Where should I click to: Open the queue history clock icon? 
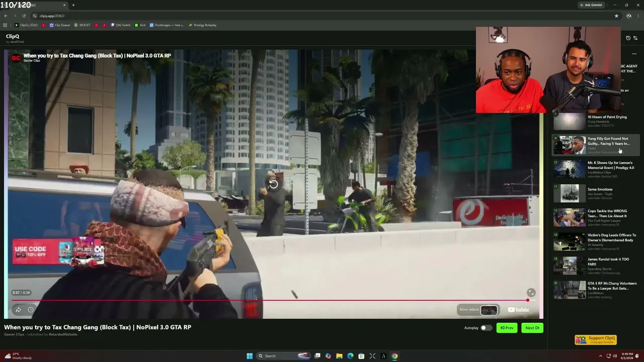pos(628,38)
